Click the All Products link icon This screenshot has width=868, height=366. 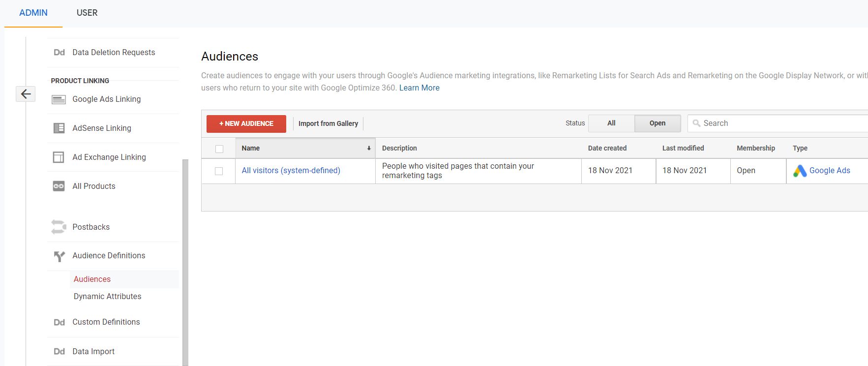pyautogui.click(x=59, y=186)
